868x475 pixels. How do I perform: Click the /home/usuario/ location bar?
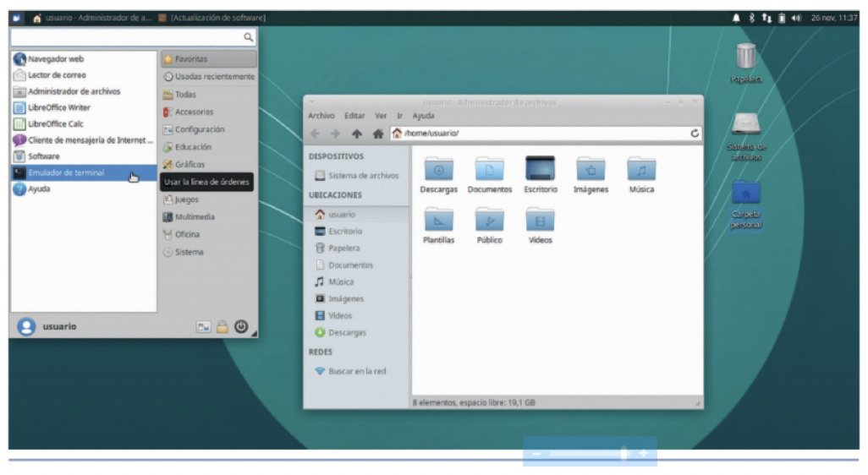[540, 134]
